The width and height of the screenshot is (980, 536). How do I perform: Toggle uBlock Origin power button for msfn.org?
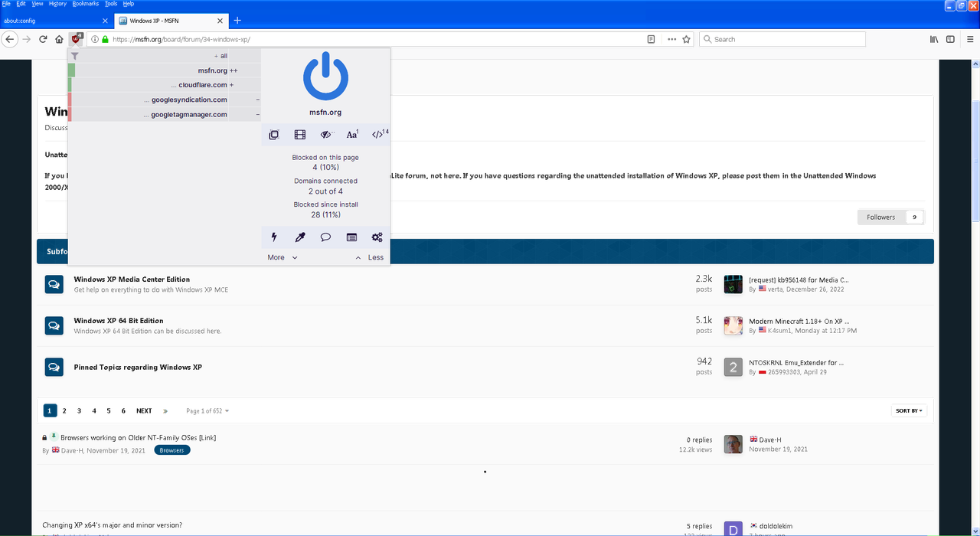[x=325, y=77]
